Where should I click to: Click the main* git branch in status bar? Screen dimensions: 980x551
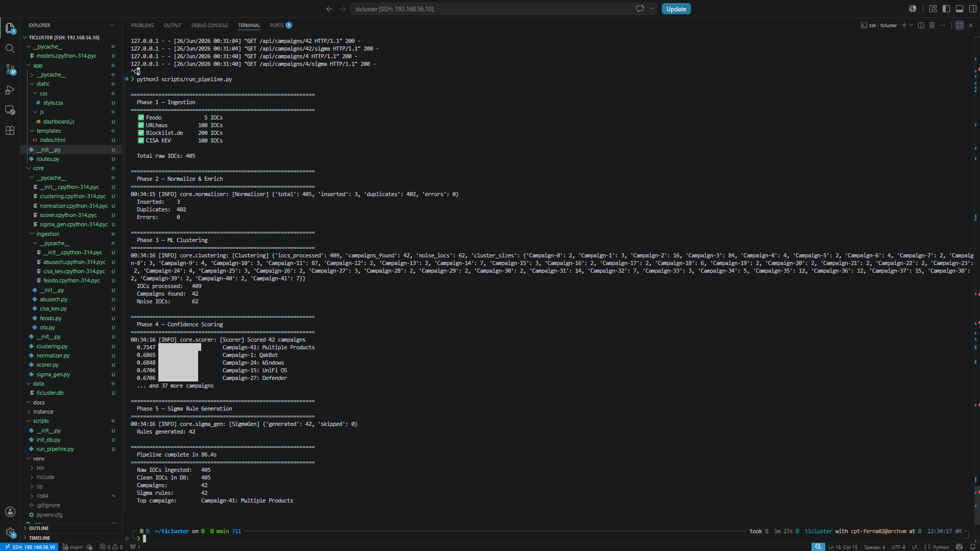click(x=73, y=547)
